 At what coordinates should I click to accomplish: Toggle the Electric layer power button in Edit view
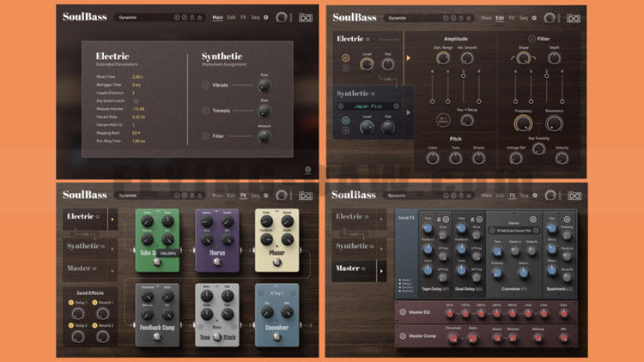pyautogui.click(x=345, y=58)
